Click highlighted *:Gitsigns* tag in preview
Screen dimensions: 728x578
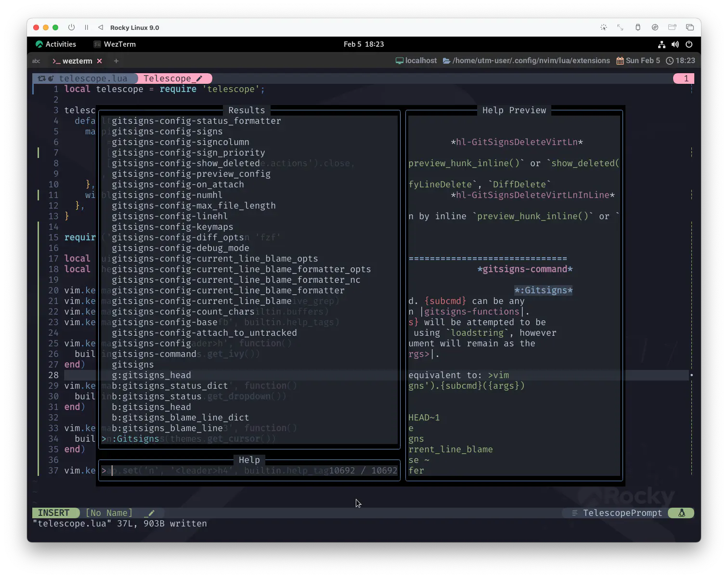tap(544, 290)
